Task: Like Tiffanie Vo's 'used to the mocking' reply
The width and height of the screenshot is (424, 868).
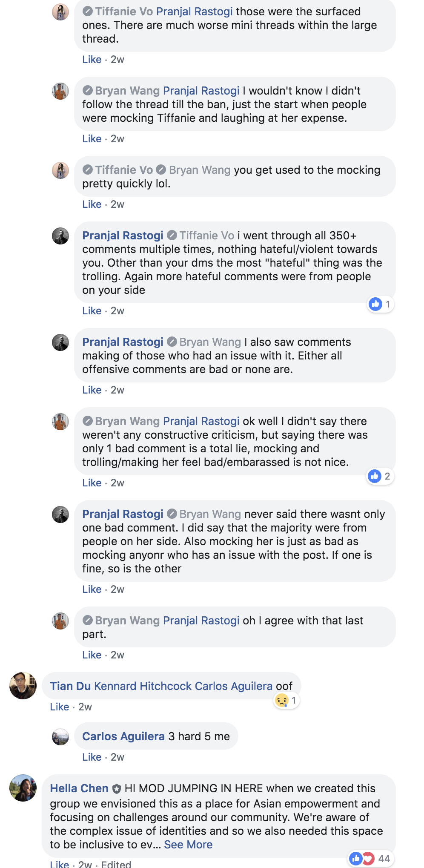Action: (x=92, y=204)
